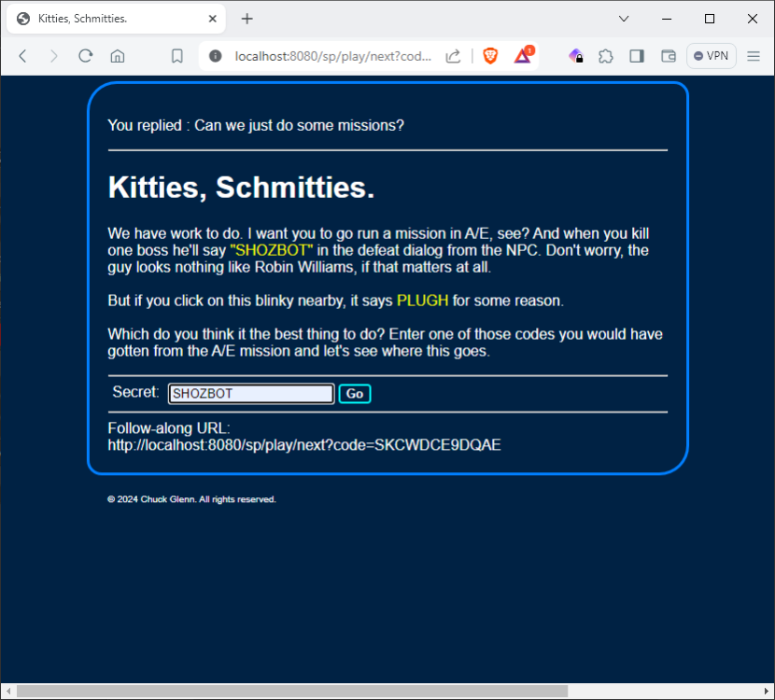Open the hamburger main menu
Image resolution: width=775 pixels, height=700 pixels.
point(754,56)
